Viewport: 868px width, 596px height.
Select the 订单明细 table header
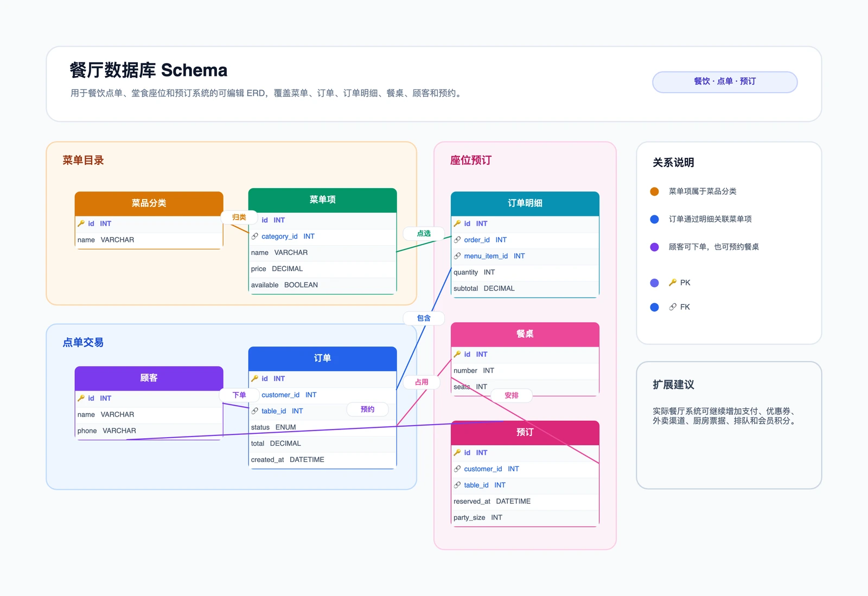[x=525, y=203]
